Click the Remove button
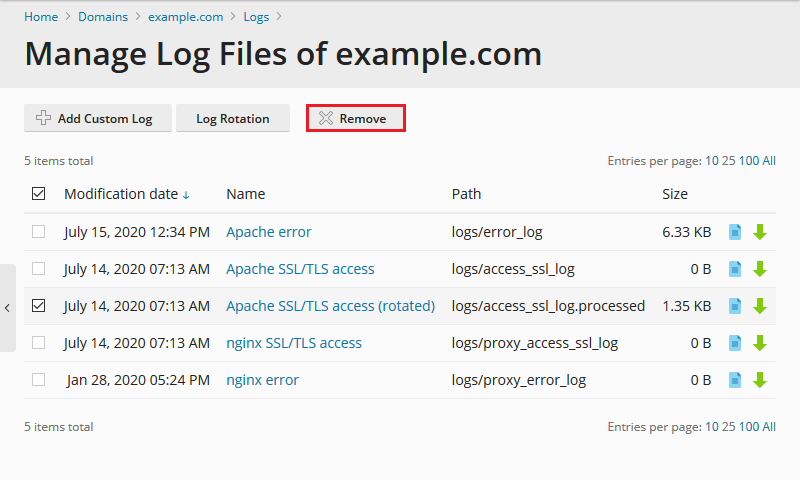The width and height of the screenshot is (800, 480). click(355, 118)
